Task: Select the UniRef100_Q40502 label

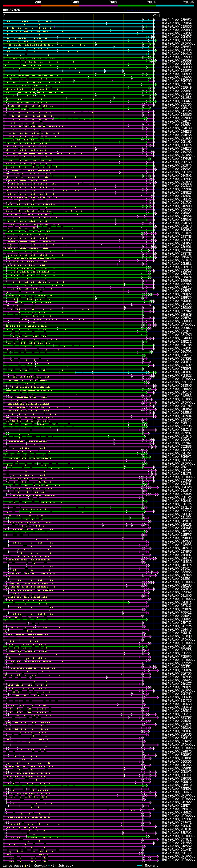Action: (177, 176)
